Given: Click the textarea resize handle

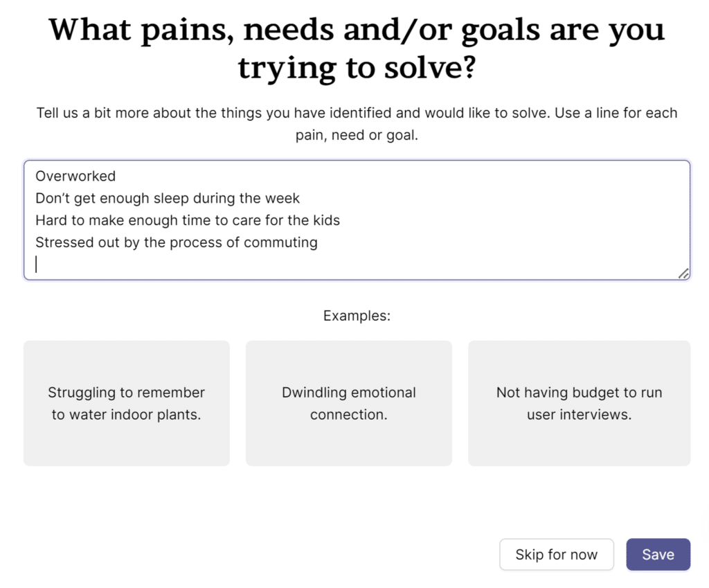Looking at the screenshot, I should (683, 274).
